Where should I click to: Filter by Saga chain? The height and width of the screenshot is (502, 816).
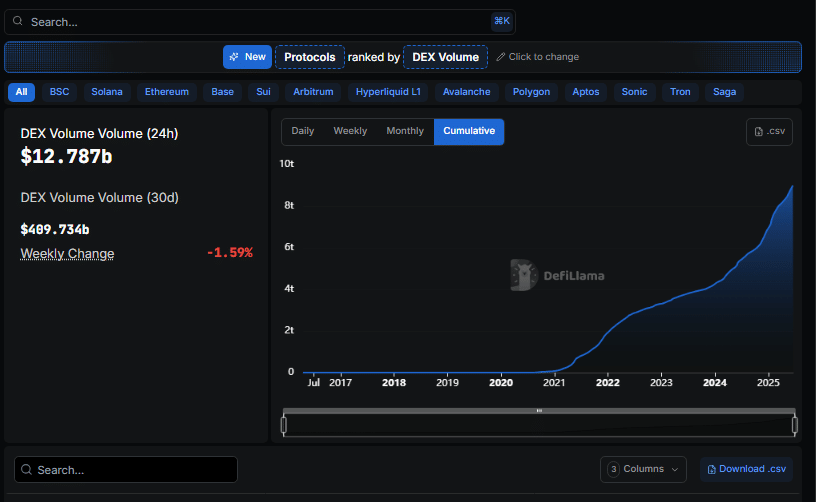(724, 92)
